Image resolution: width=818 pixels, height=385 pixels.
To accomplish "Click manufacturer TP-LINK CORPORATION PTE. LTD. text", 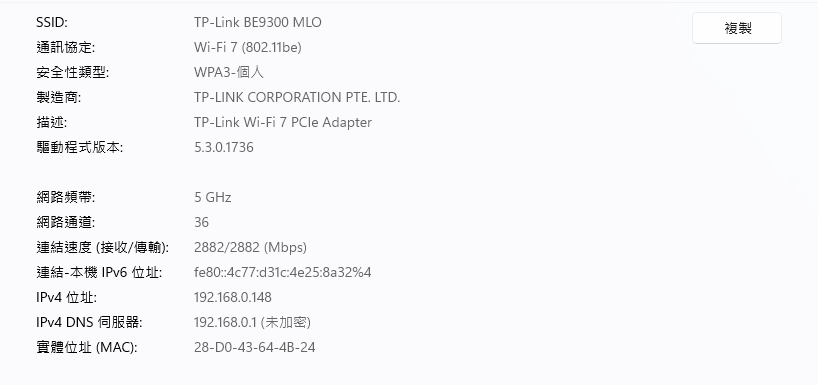I will pyautogui.click(x=297, y=98).
